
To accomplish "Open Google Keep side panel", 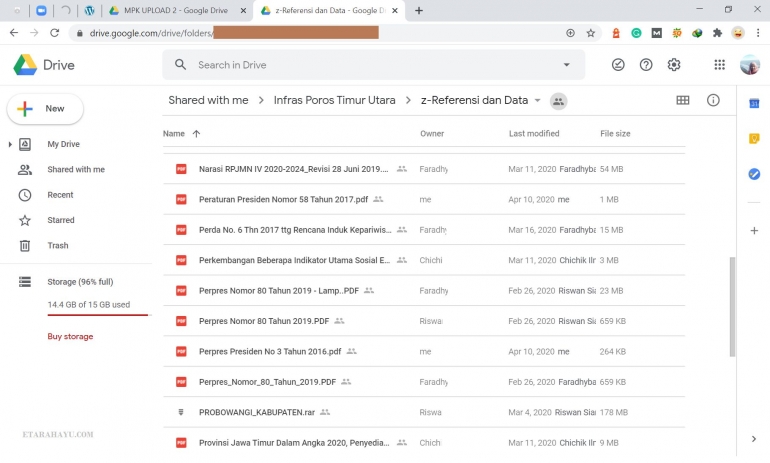I will pos(754,138).
